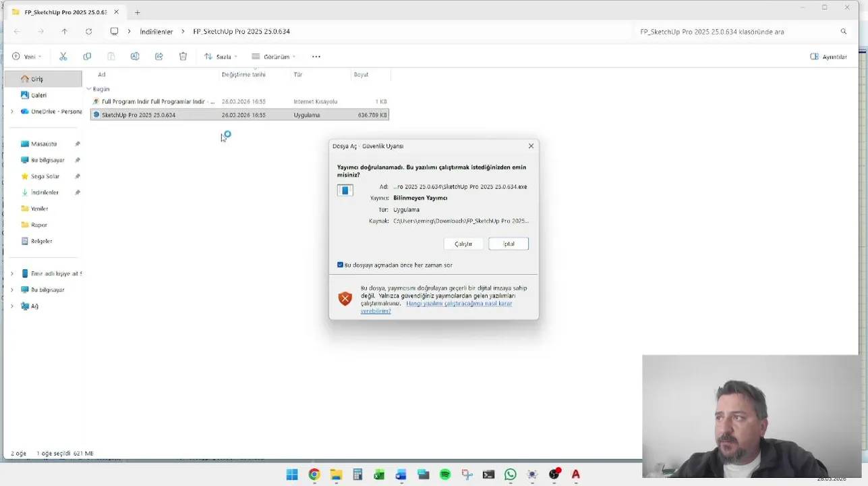The image size is (868, 486).
Task: Open the Sırala (Sort) dropdown
Action: click(x=221, y=57)
